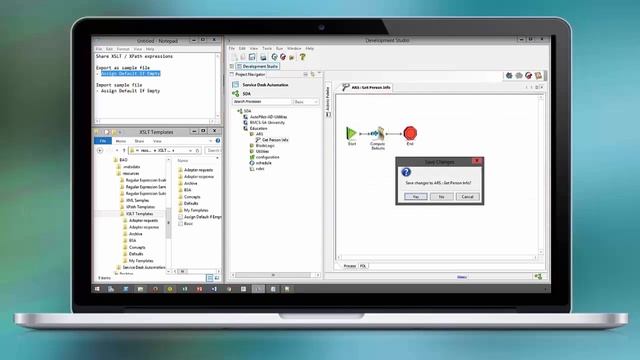Viewport: 640px width, 360px height.
Task: Select the Basic file in XSLT Templates list
Action: point(188,224)
